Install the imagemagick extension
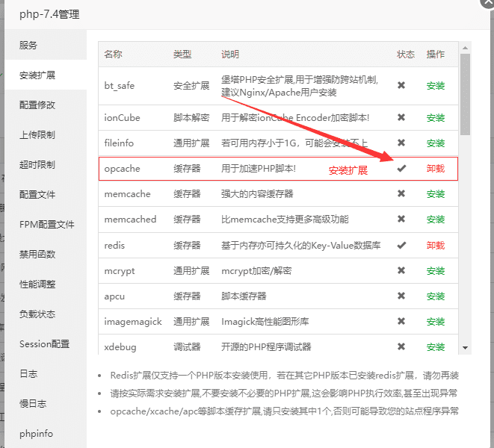This screenshot has height=448, width=494. (436, 322)
